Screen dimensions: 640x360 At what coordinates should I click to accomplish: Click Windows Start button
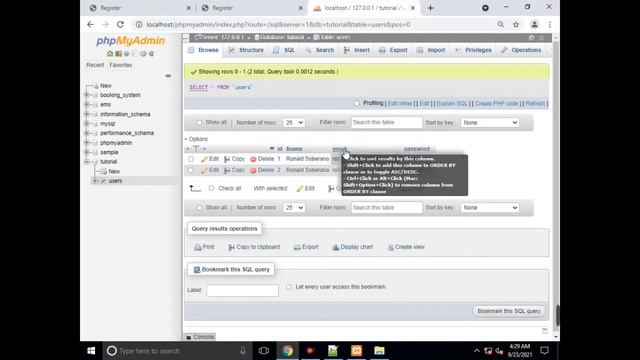tap(91, 351)
